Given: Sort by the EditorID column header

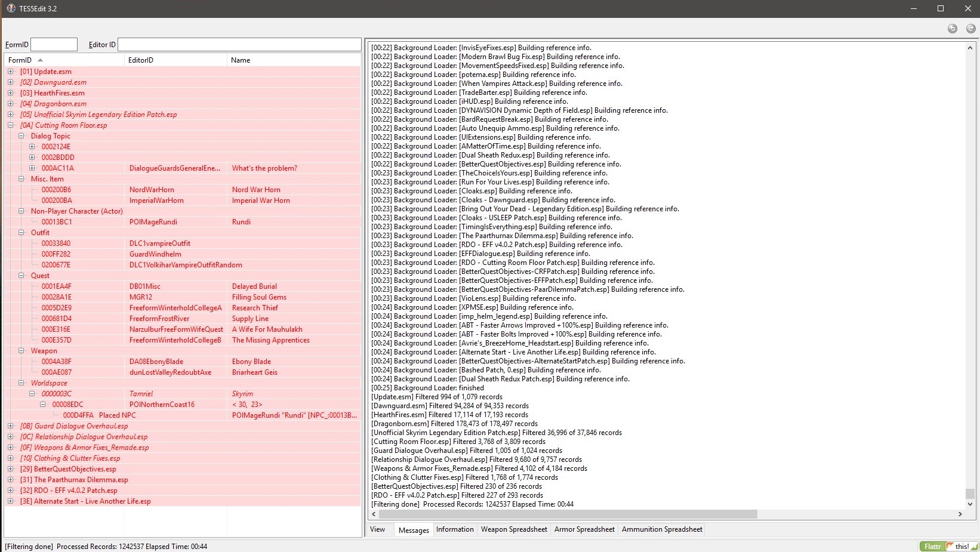Looking at the screenshot, I should (x=175, y=60).
